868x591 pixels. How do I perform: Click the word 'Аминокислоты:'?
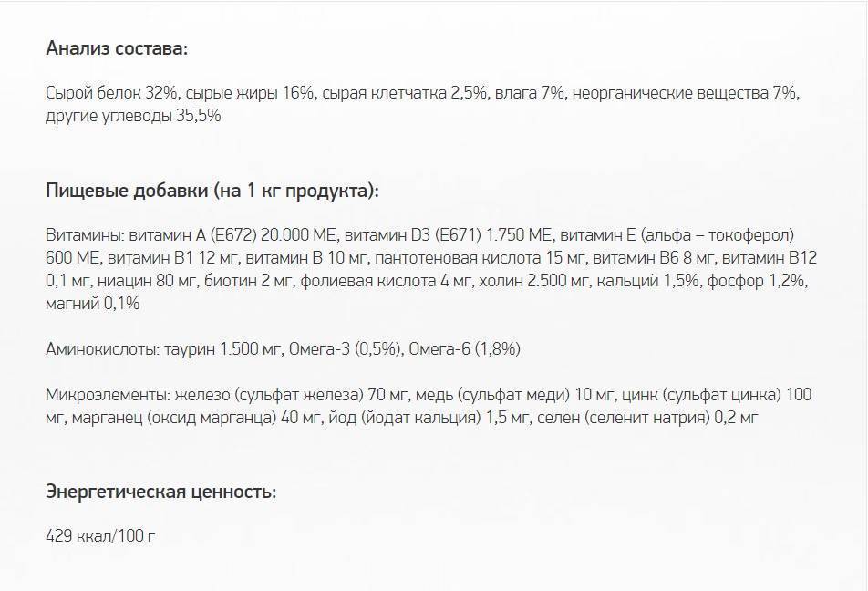98,349
